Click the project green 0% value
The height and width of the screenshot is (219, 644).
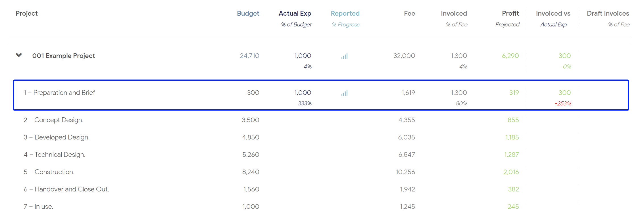[567, 66]
